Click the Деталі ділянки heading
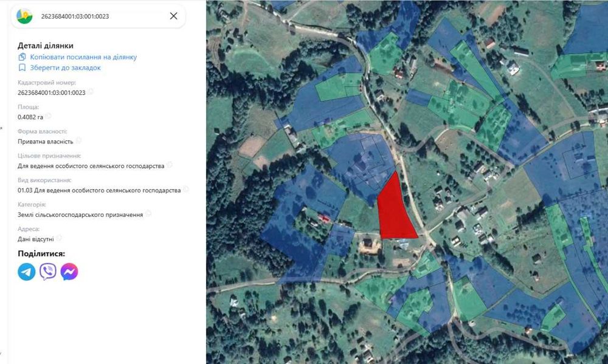This screenshot has width=608, height=364. tap(46, 46)
